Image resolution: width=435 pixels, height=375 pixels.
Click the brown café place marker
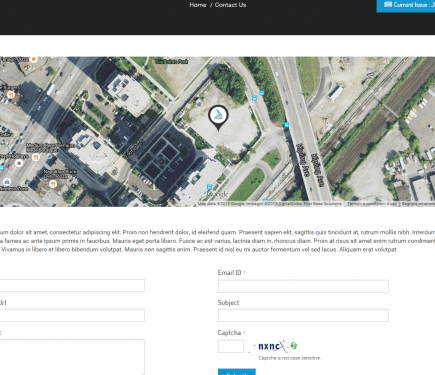pyautogui.click(x=19, y=163)
